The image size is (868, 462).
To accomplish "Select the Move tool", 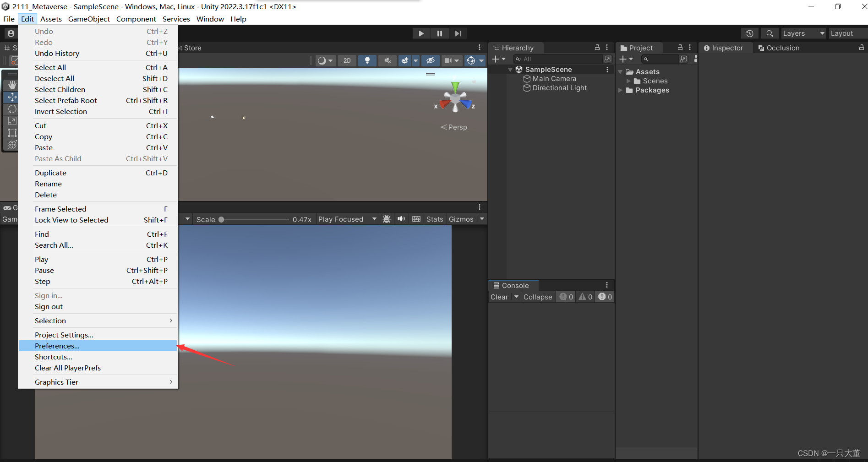I will pyautogui.click(x=12, y=97).
